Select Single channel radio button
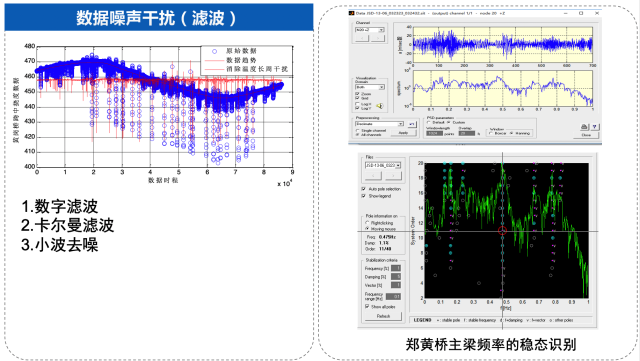 [358, 130]
